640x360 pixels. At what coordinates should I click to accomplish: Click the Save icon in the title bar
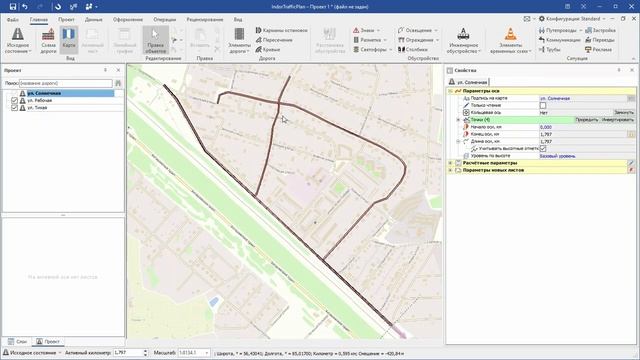click(13, 7)
